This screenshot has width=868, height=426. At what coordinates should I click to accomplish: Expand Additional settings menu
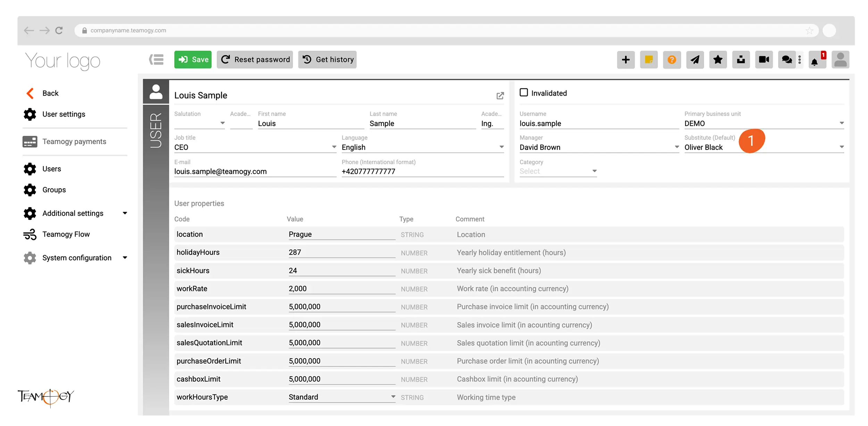[x=125, y=213]
